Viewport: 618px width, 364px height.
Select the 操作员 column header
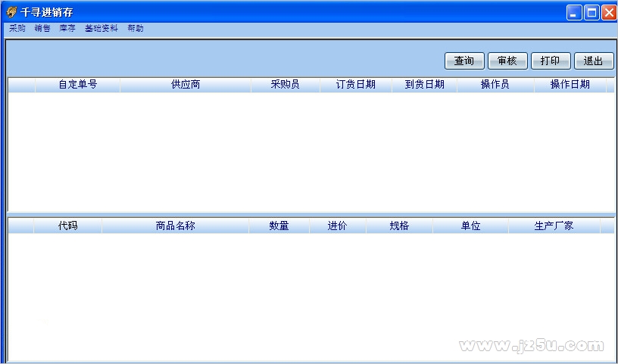[495, 85]
